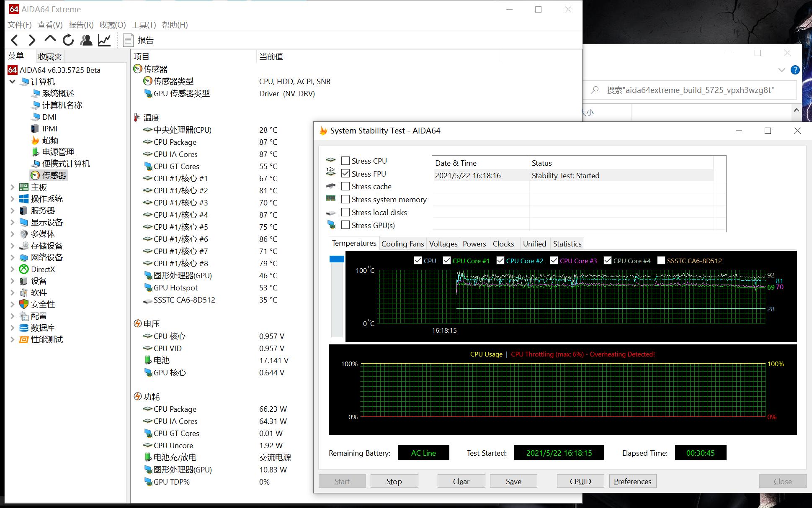Select the 传感器 sensor item in the sidebar
812x508 pixels.
[x=54, y=175]
